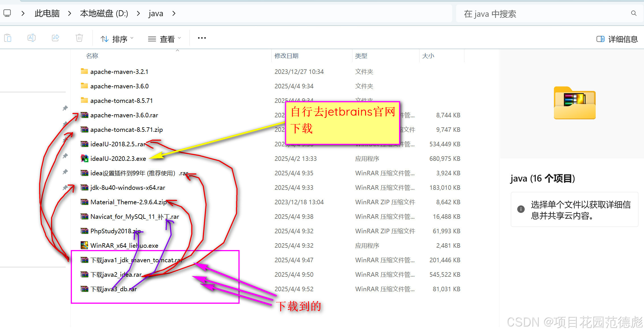
Task: Open the three-dots more options menu
Action: (202, 38)
